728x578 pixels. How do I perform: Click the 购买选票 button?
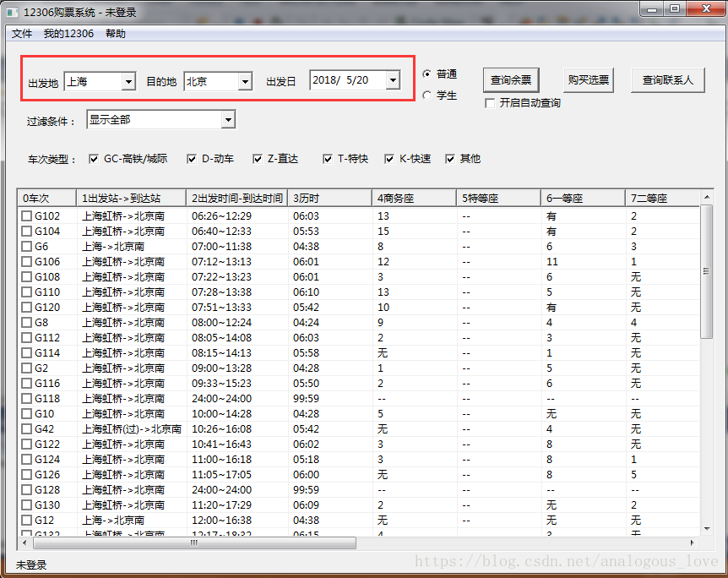[x=589, y=80]
